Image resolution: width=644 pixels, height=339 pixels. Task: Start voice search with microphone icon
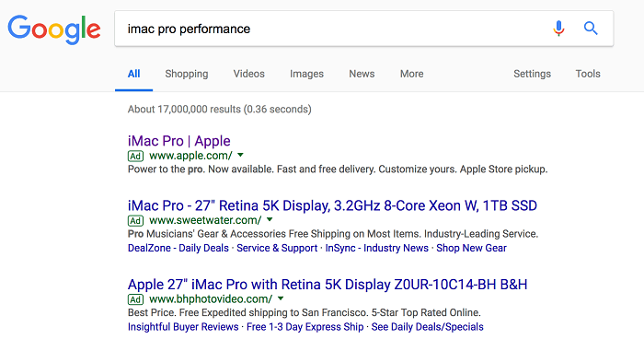558,29
